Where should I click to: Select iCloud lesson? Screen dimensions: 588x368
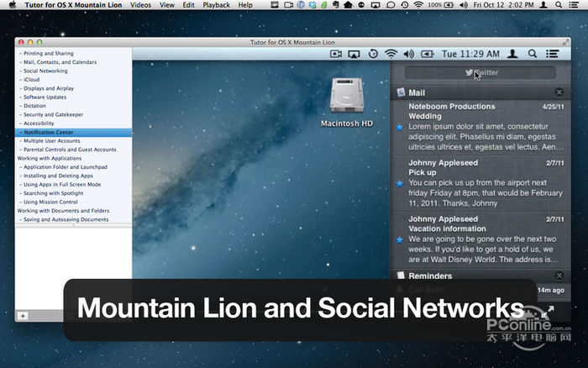coord(32,80)
